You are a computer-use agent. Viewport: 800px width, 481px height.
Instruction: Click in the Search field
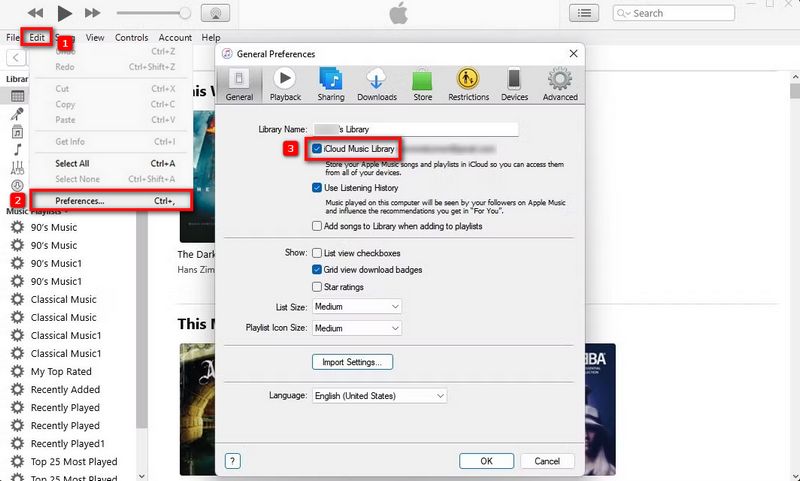tap(673, 13)
